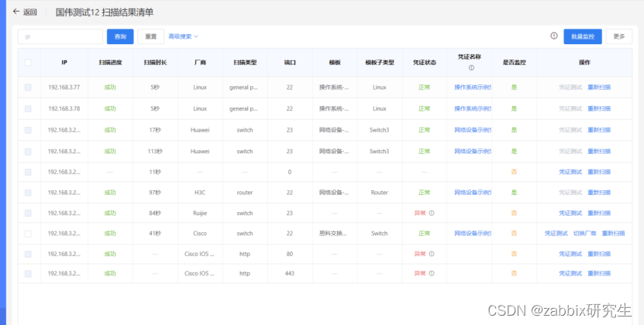The height and width of the screenshot is (325, 644).
Task: Click 重新扫描 in the port 80 row
Action: pos(599,254)
